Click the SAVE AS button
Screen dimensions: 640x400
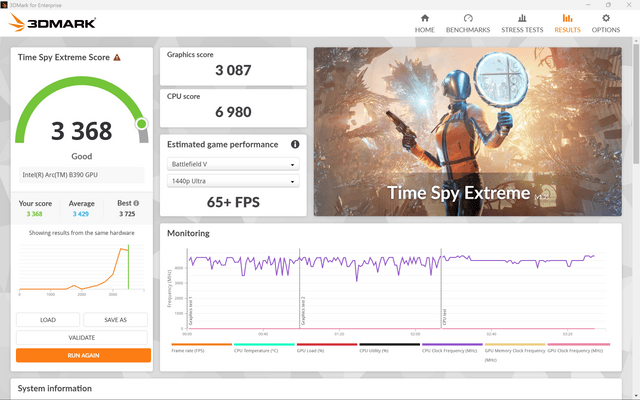(116, 320)
